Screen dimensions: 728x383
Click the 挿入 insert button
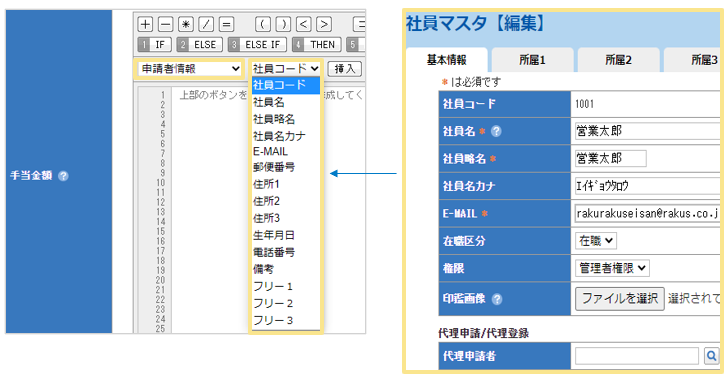tap(344, 69)
